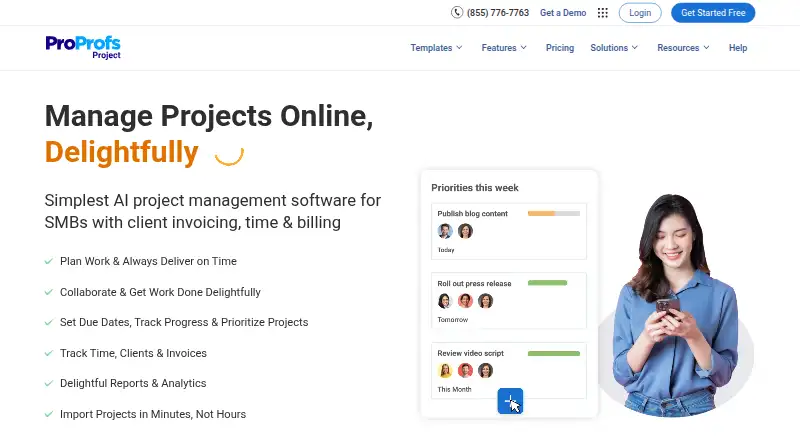800x440 pixels.
Task: Click Delightful Reports & Analytics text
Action: pyautogui.click(x=133, y=383)
